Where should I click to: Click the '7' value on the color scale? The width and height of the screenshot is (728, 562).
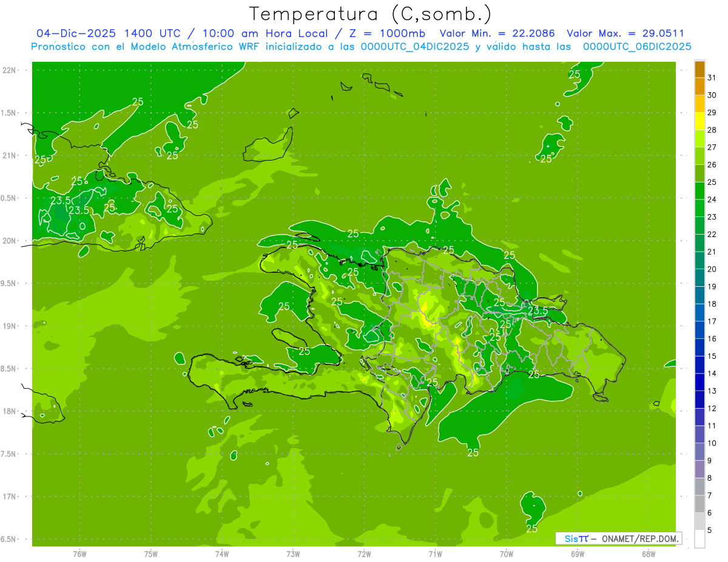pyautogui.click(x=710, y=496)
